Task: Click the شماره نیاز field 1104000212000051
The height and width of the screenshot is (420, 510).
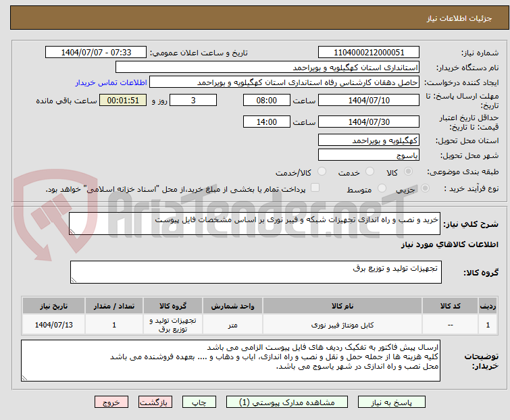Action: [x=369, y=53]
